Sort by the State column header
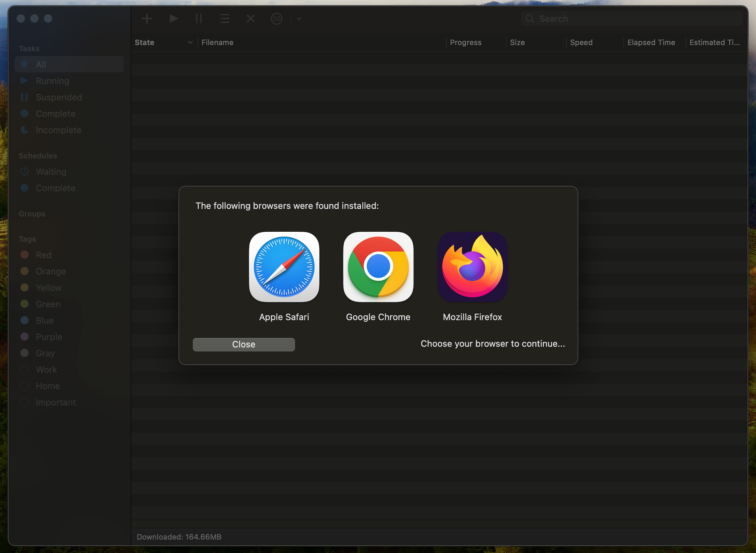Viewport: 756px width, 553px height. (x=164, y=42)
